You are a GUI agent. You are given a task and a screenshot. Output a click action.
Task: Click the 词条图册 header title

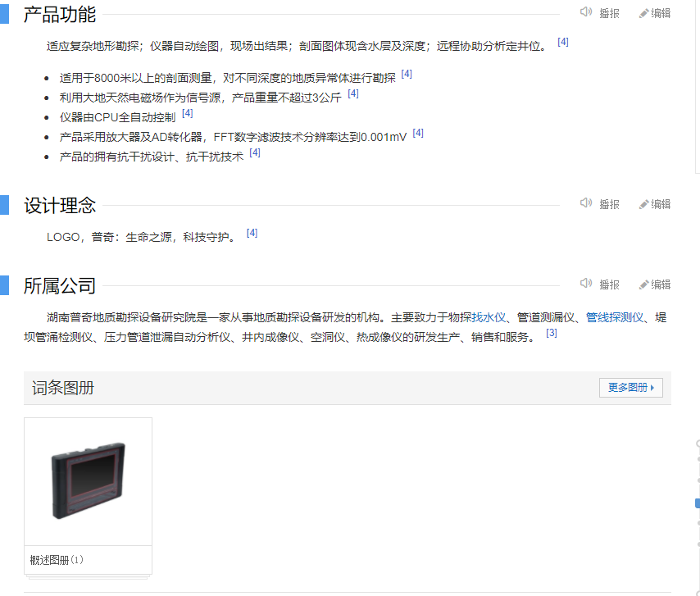click(x=63, y=388)
